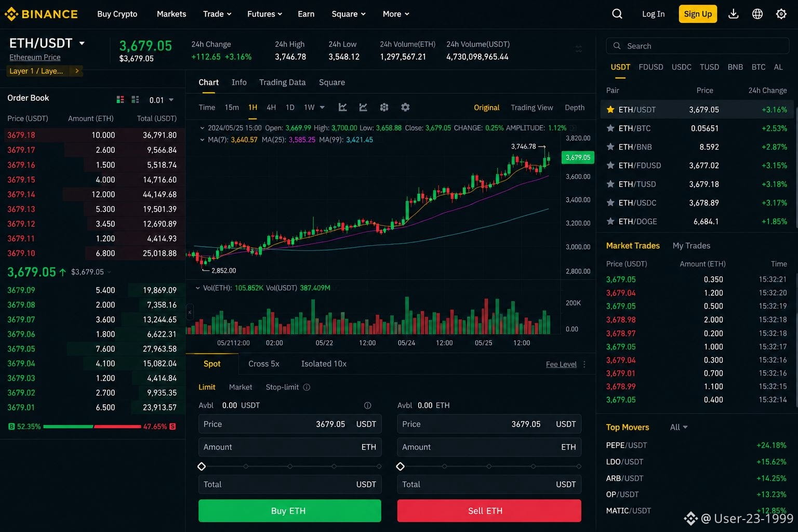Viewport: 798px width, 532px height.
Task: Click the Sign Up button
Action: [x=698, y=14]
